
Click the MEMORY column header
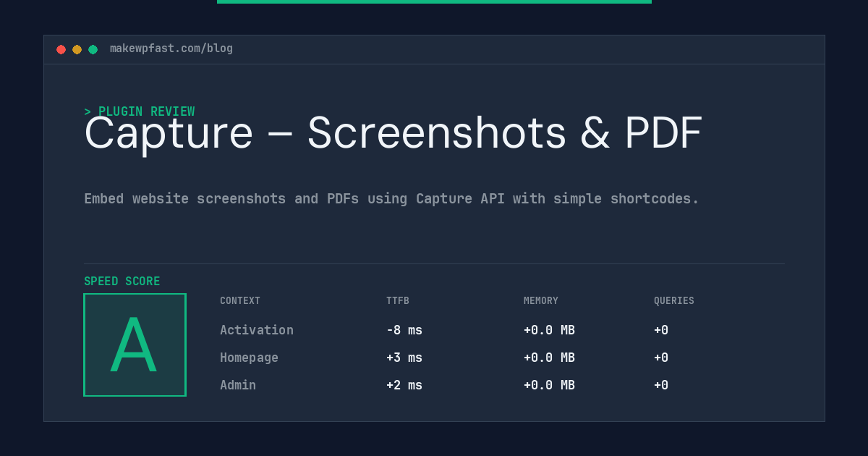click(541, 300)
